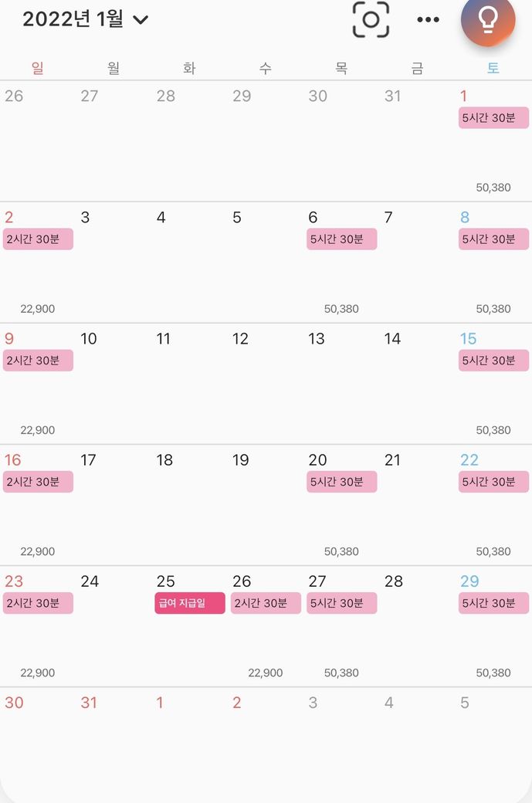Select the 일 Sunday column header
The image size is (532, 803).
point(38,69)
